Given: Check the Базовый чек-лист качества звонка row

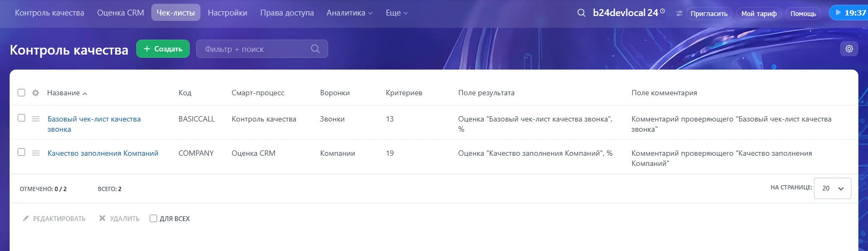Looking at the screenshot, I should 21,118.
